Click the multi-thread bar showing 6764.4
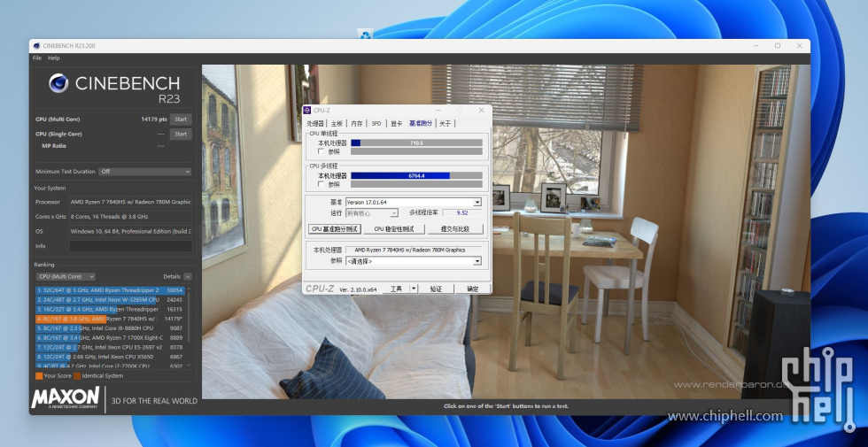 pyautogui.click(x=417, y=176)
